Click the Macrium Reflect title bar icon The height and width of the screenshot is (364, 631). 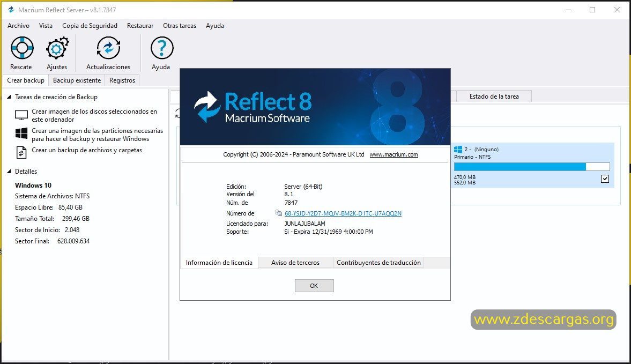coord(11,10)
